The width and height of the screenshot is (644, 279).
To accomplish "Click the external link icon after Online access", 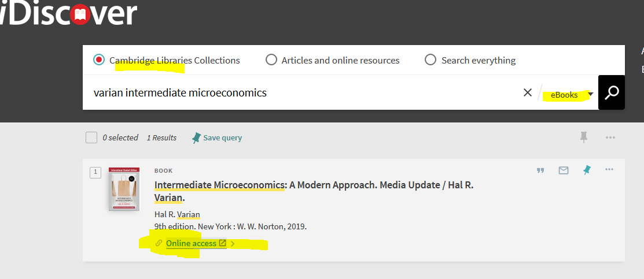I will [222, 243].
